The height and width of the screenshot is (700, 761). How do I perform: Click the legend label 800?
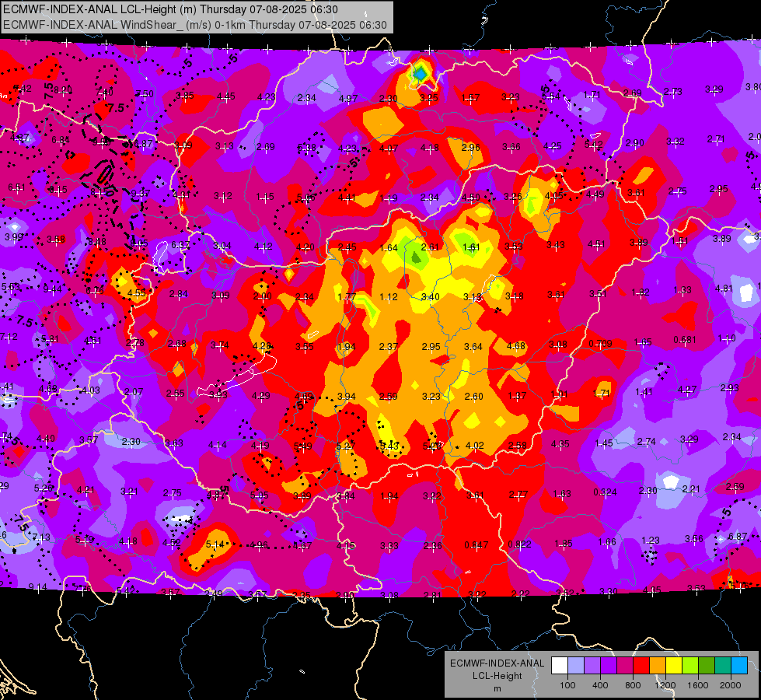(633, 685)
